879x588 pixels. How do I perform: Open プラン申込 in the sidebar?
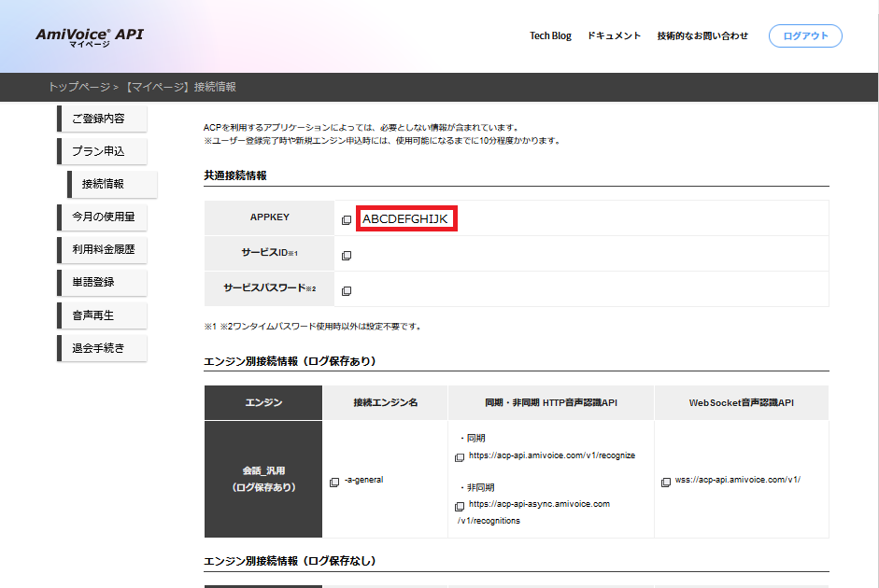coord(102,151)
